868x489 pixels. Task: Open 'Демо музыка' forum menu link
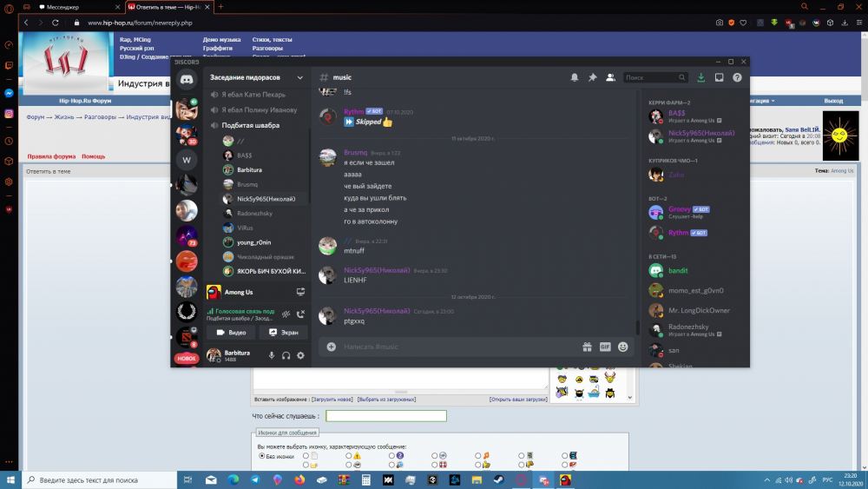221,40
